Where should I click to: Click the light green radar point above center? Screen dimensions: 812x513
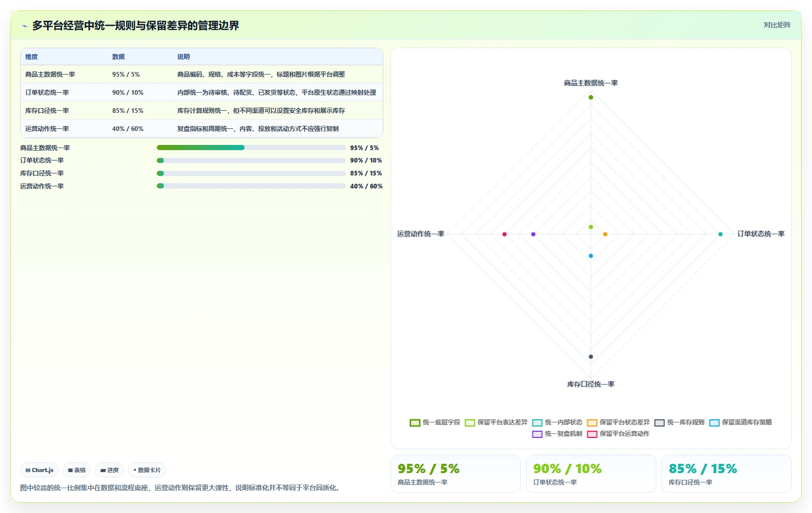[591, 227]
